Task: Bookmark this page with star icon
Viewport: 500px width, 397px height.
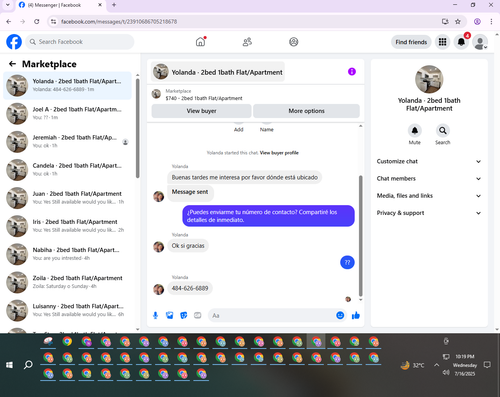Action: click(x=458, y=22)
